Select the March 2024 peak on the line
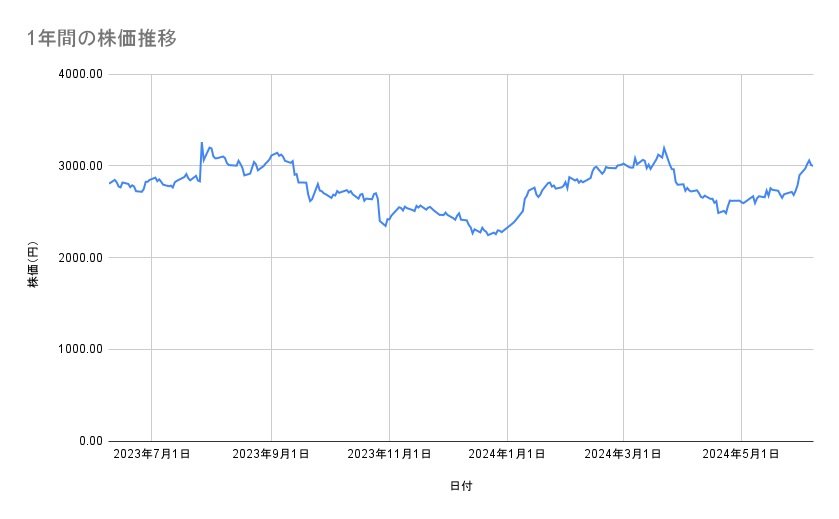This screenshot has width=839, height=519. pos(663,148)
